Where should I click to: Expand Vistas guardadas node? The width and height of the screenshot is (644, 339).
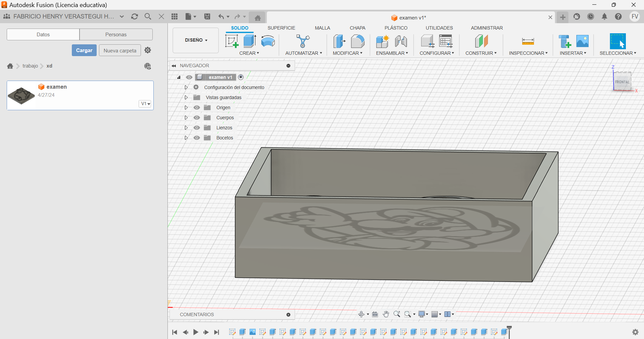click(x=186, y=97)
